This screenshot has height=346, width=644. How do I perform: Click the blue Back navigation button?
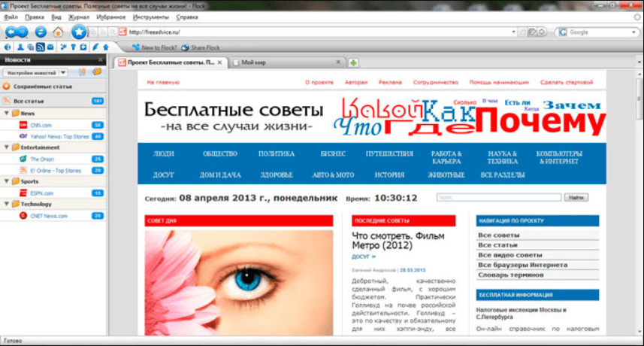(12, 32)
